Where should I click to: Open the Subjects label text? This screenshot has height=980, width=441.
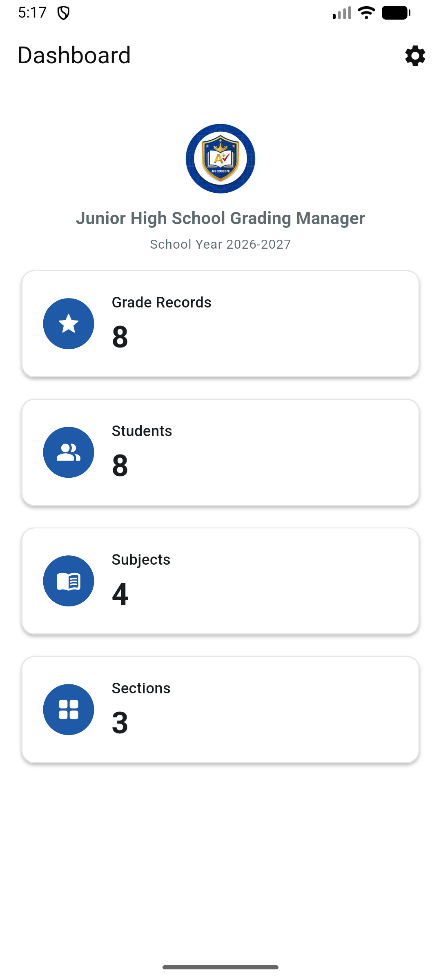(141, 560)
